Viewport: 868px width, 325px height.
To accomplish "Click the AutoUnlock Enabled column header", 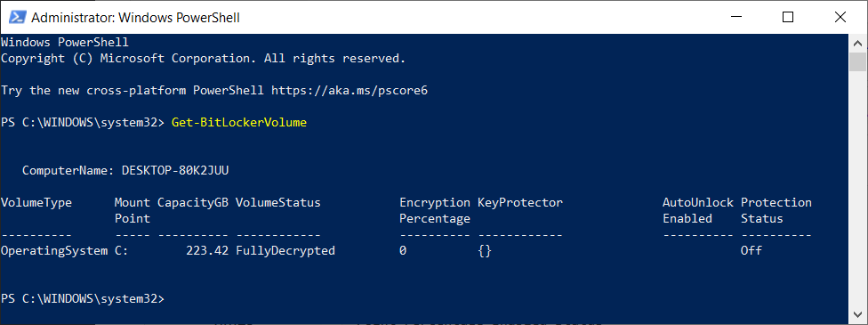I will click(x=697, y=210).
